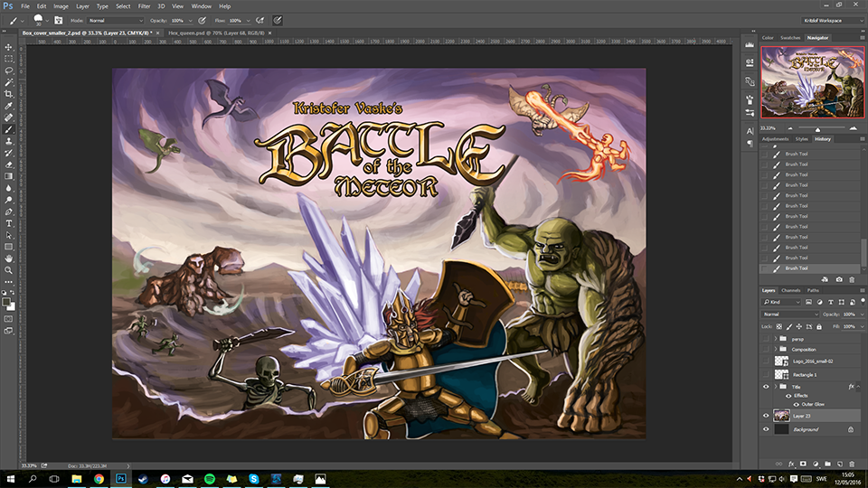The width and height of the screenshot is (868, 488).
Task: Switch to the Swatches tab
Action: coord(790,38)
